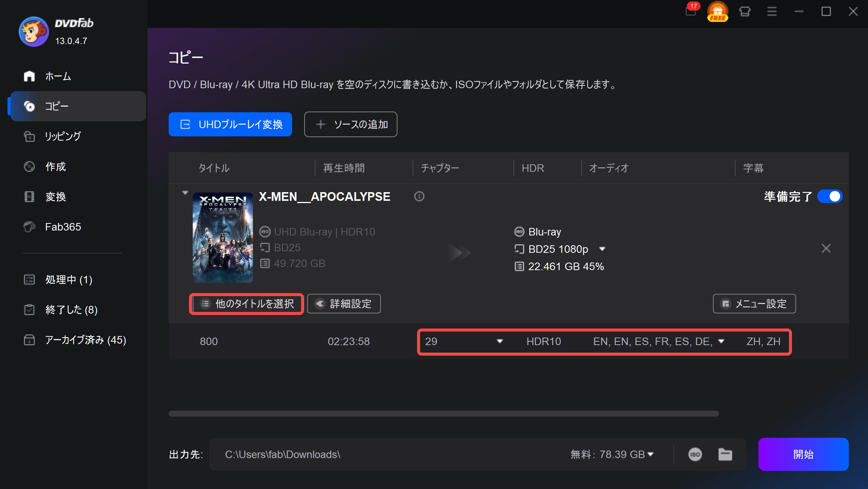Remove the X-MEN task with the X icon
The width and height of the screenshot is (868, 489).
(826, 248)
